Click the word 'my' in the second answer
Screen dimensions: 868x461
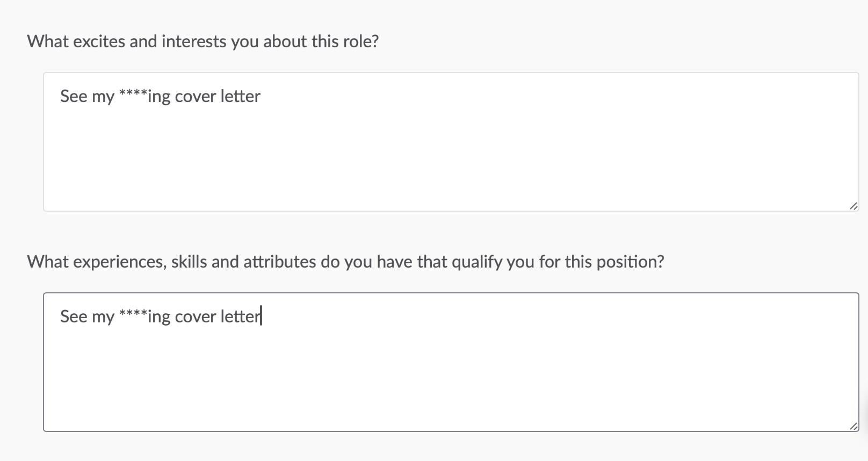(x=103, y=317)
